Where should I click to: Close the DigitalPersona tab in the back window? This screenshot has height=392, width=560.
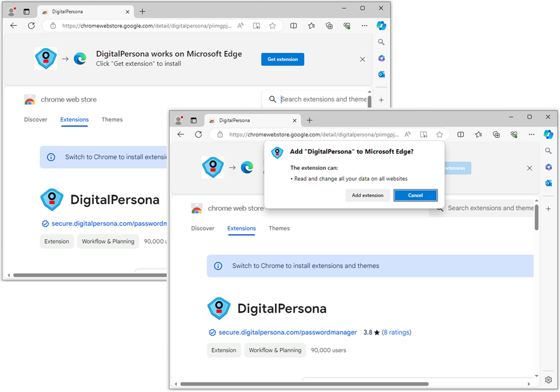click(127, 12)
